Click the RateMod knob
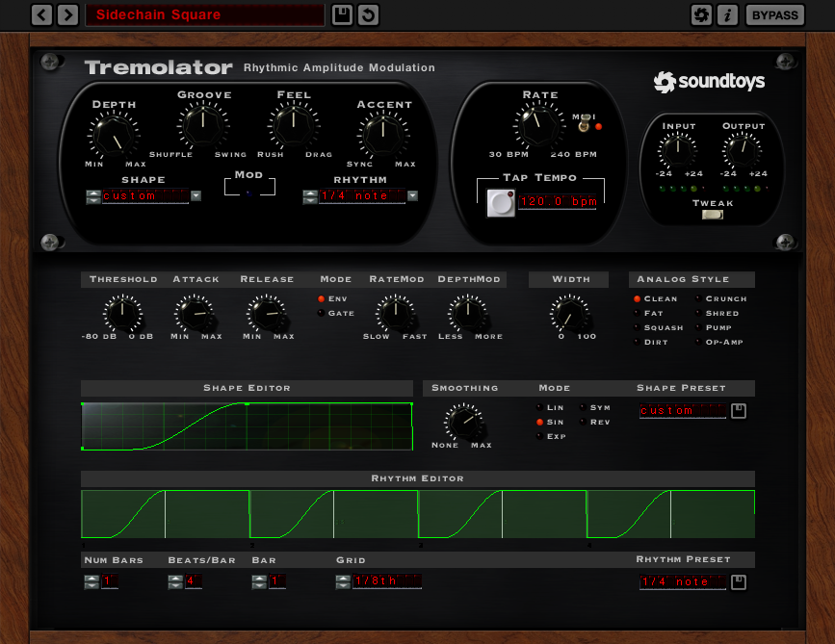Image resolution: width=835 pixels, height=644 pixels. (x=396, y=314)
